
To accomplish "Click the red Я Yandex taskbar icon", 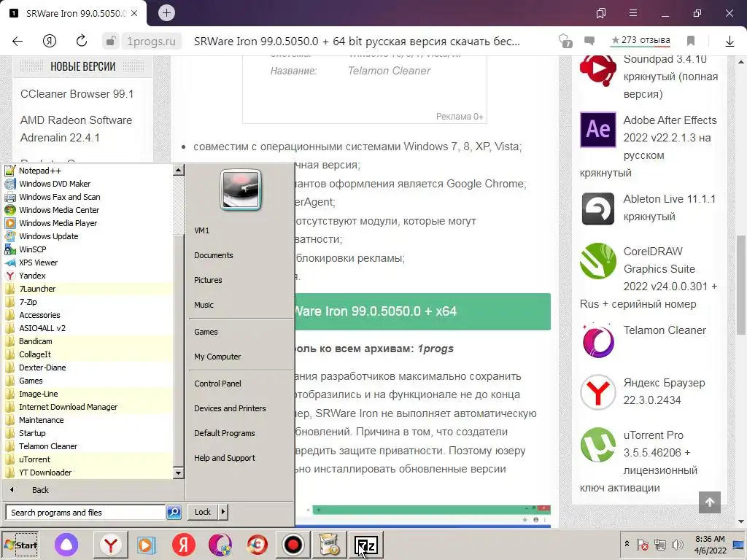I will click(x=184, y=545).
